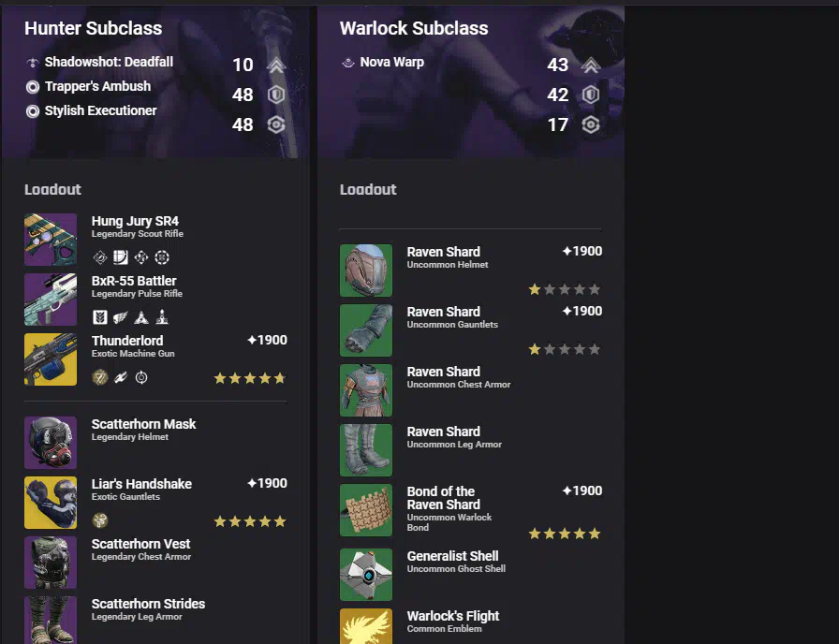
Task: Click the last perk icon under BxR-55 Battler
Action: click(162, 317)
